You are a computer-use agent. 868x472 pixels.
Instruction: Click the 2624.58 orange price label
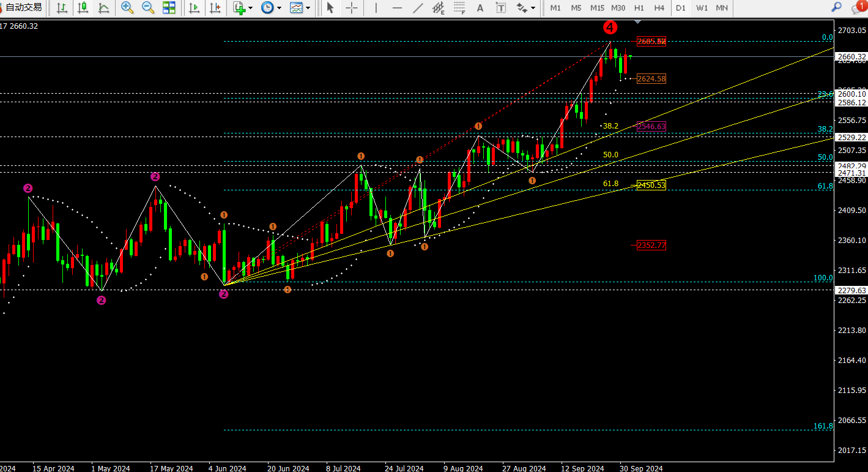[651, 79]
